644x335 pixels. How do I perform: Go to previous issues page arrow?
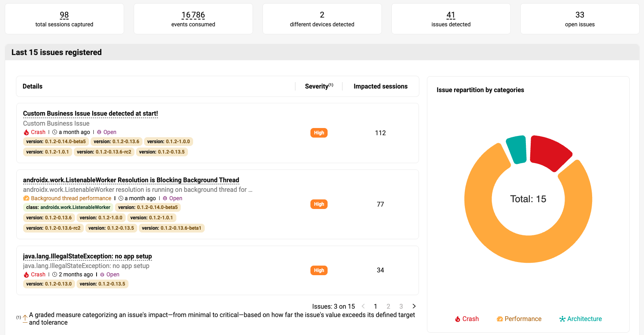pyautogui.click(x=363, y=306)
